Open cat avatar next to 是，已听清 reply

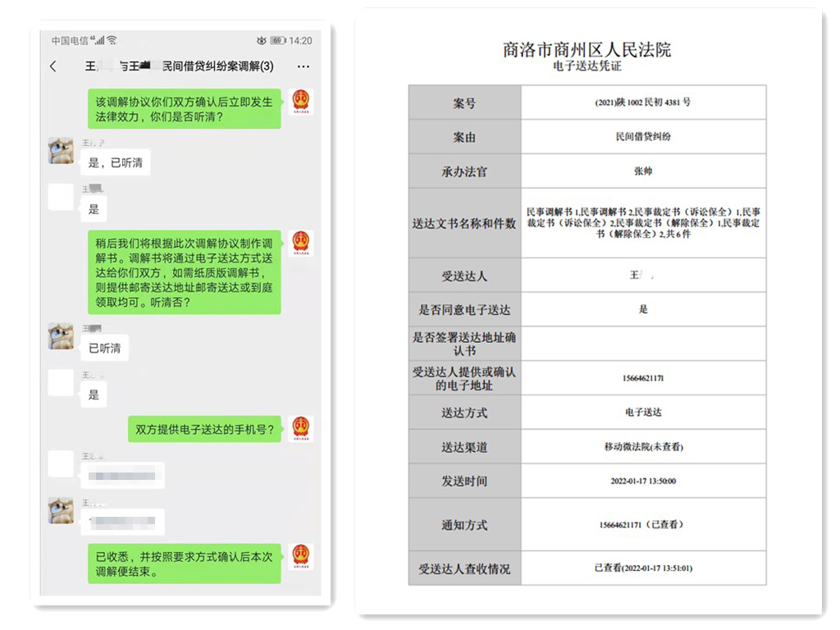pyautogui.click(x=61, y=151)
